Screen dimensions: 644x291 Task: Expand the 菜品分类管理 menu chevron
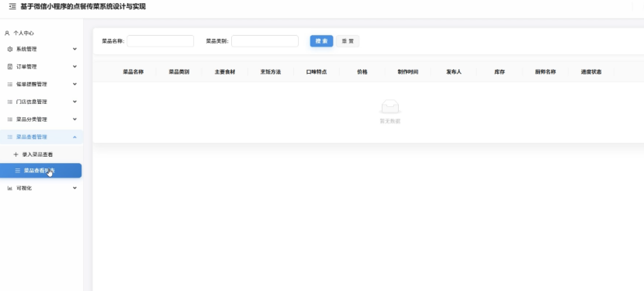(74, 120)
